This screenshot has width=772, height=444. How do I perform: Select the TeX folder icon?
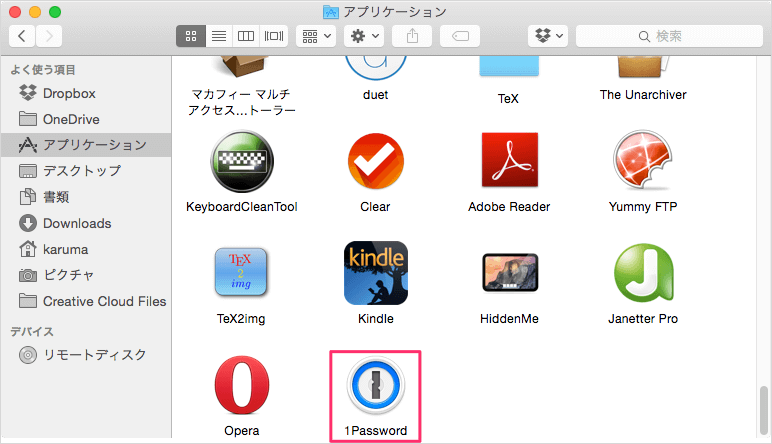tap(509, 67)
